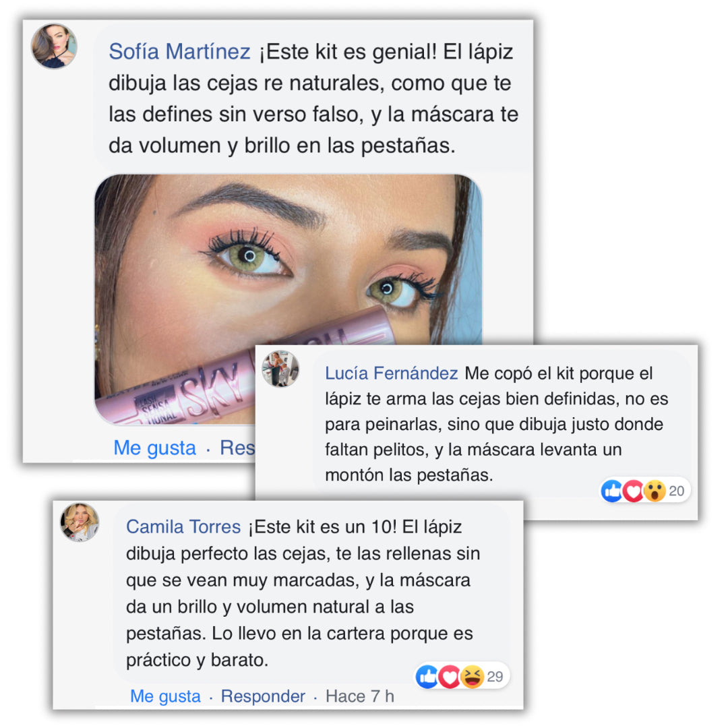Screen dimensions: 728x728
Task: Open Lucía Fernández's name link
Action: (392, 373)
